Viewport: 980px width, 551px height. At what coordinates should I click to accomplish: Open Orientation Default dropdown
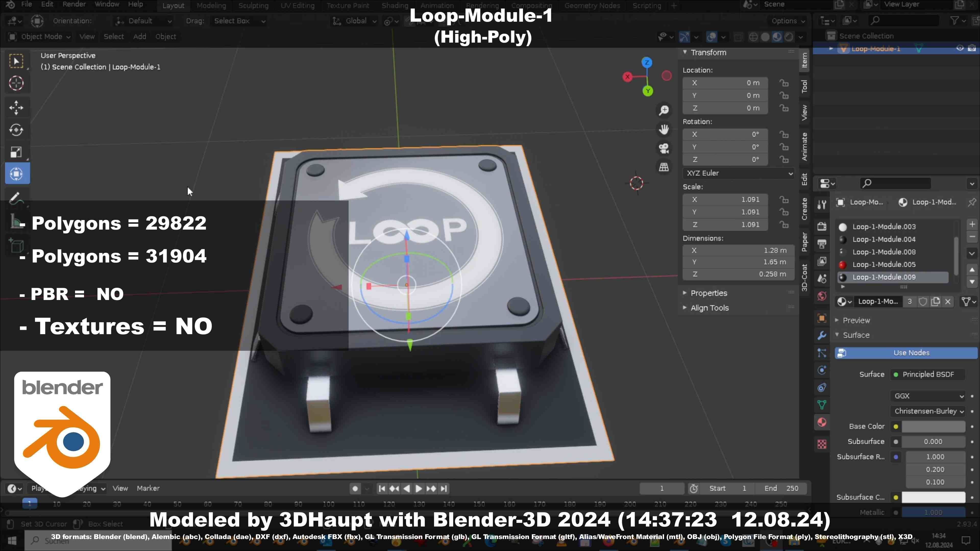(144, 21)
